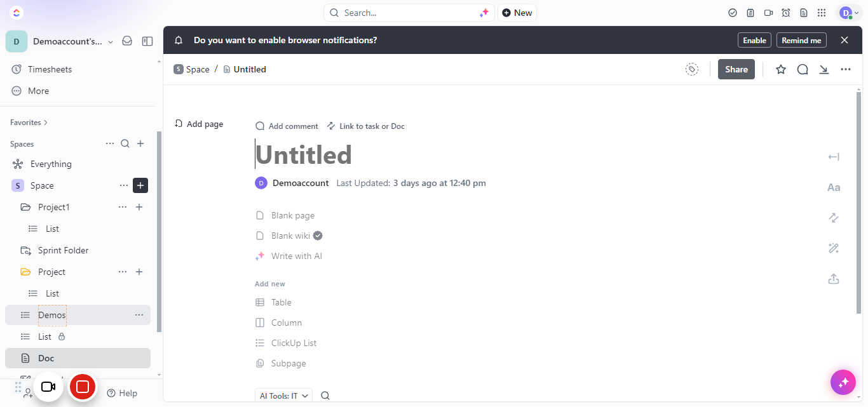Start a video clip from top bar

[768, 13]
